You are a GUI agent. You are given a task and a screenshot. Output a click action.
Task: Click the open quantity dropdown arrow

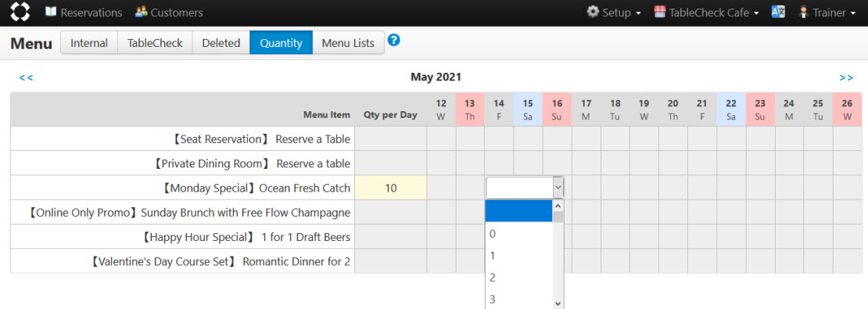click(558, 188)
